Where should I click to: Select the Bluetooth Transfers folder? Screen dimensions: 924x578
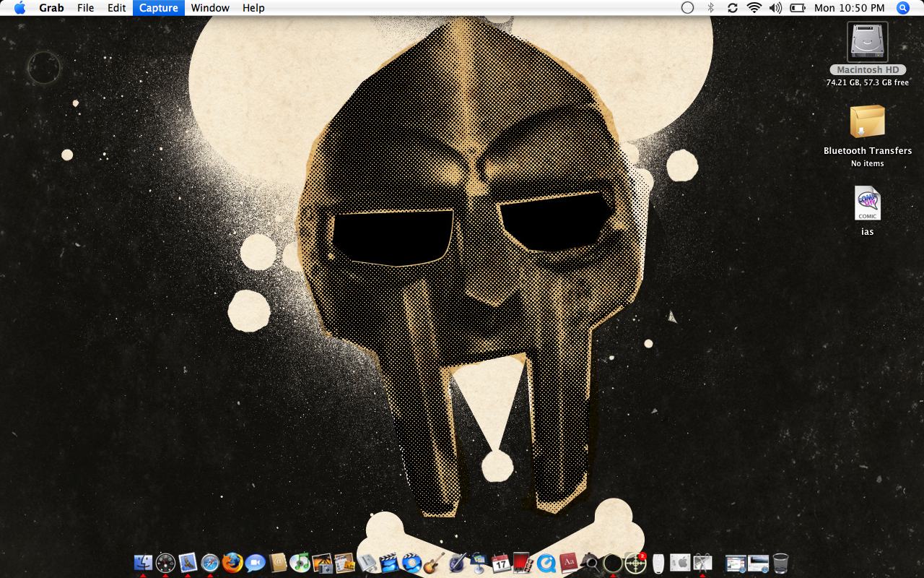click(868, 122)
